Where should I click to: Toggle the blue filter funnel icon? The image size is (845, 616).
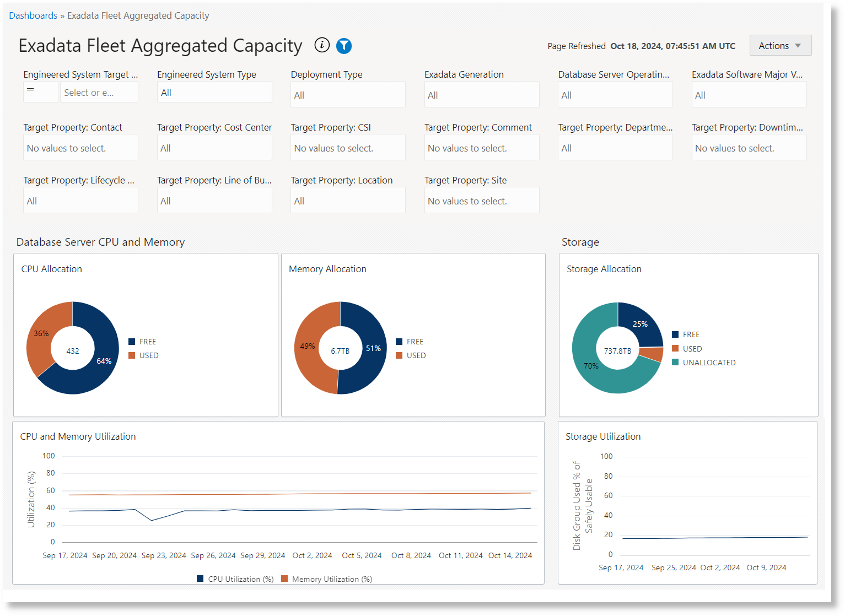click(344, 46)
